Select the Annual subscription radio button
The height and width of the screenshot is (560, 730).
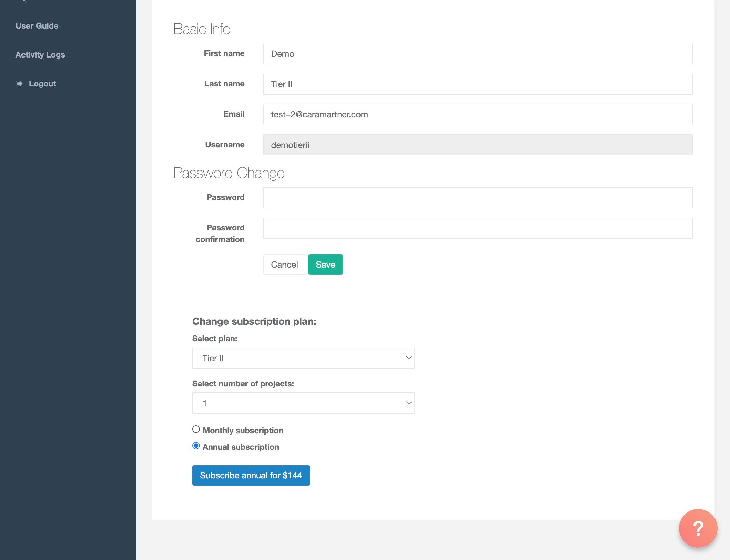coord(196,446)
